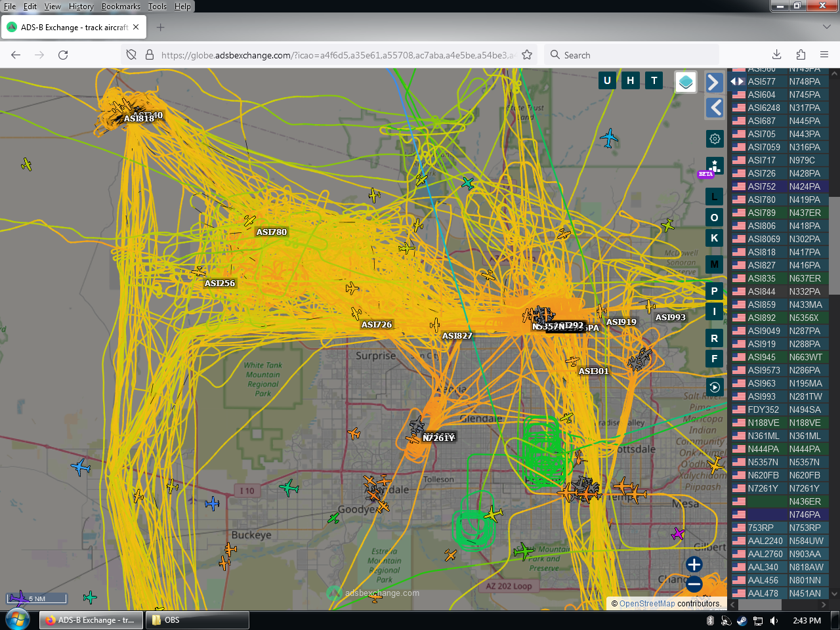Open the Tools menu
840x630 pixels.
(157, 7)
